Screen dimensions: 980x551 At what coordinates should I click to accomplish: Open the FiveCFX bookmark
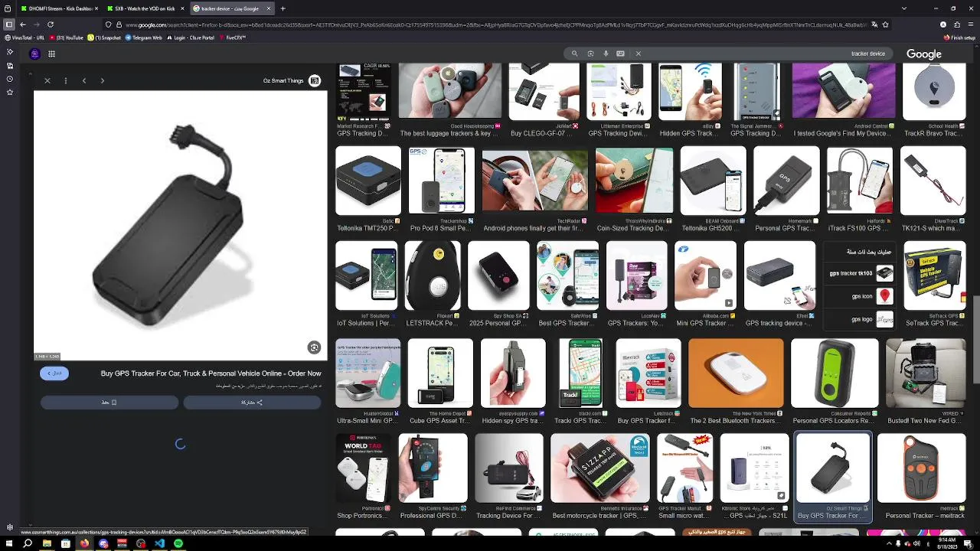(x=233, y=37)
